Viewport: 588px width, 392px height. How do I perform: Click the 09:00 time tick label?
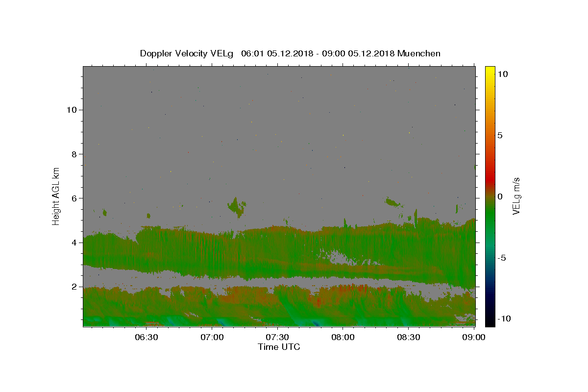click(x=474, y=338)
